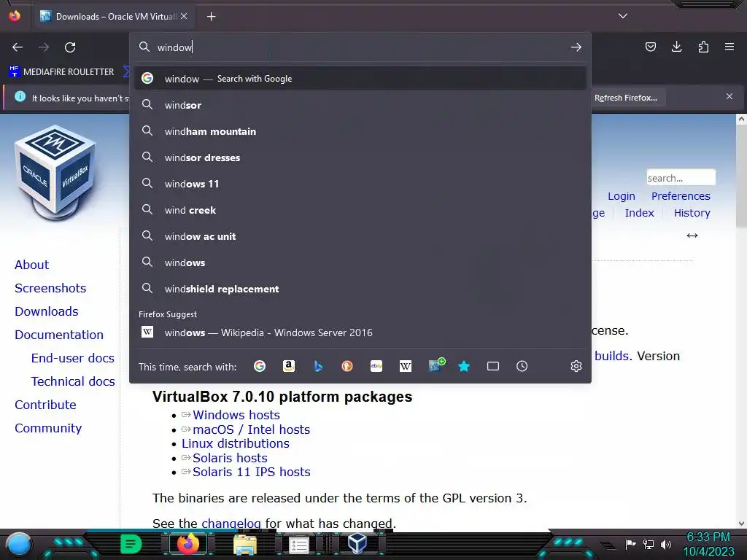Screen dimensions: 747x560
Task: Open the End-user docs link
Action: point(72,358)
